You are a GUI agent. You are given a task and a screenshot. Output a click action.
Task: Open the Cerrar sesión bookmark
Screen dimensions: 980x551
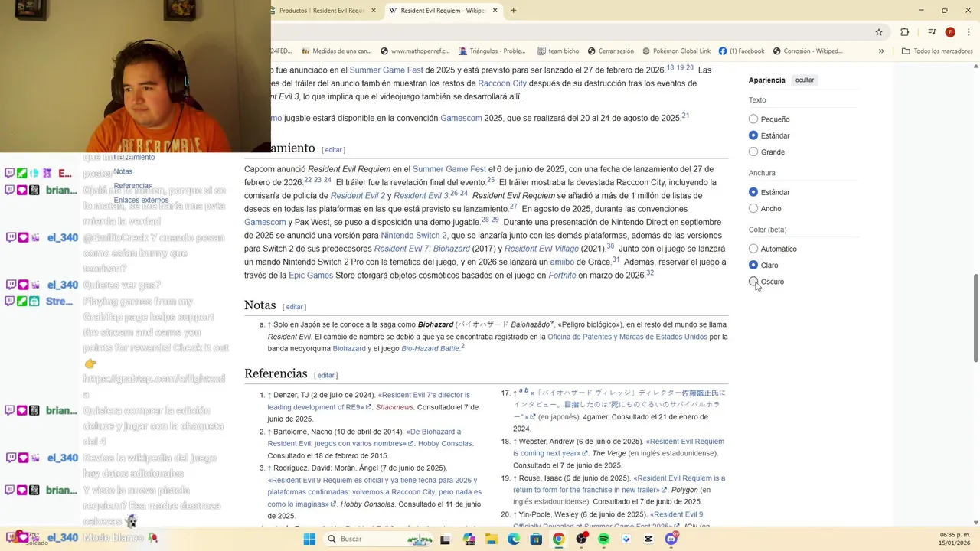pos(610,51)
